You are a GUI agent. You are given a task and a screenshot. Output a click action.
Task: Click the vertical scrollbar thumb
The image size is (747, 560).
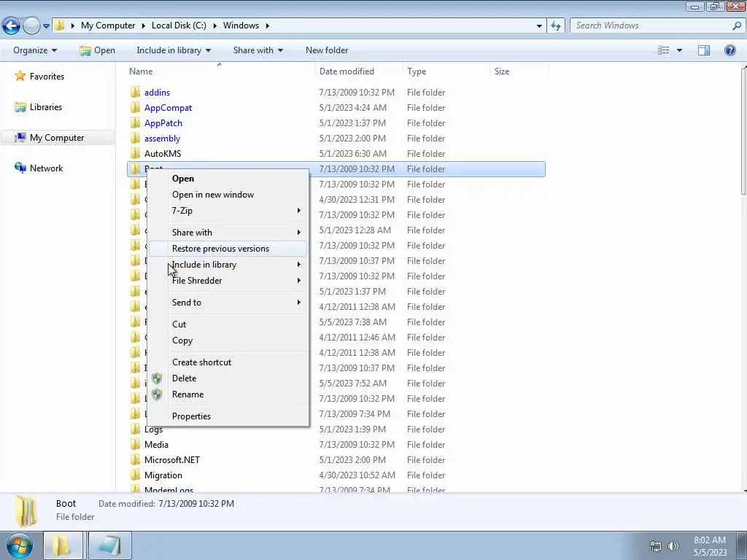pos(743,131)
